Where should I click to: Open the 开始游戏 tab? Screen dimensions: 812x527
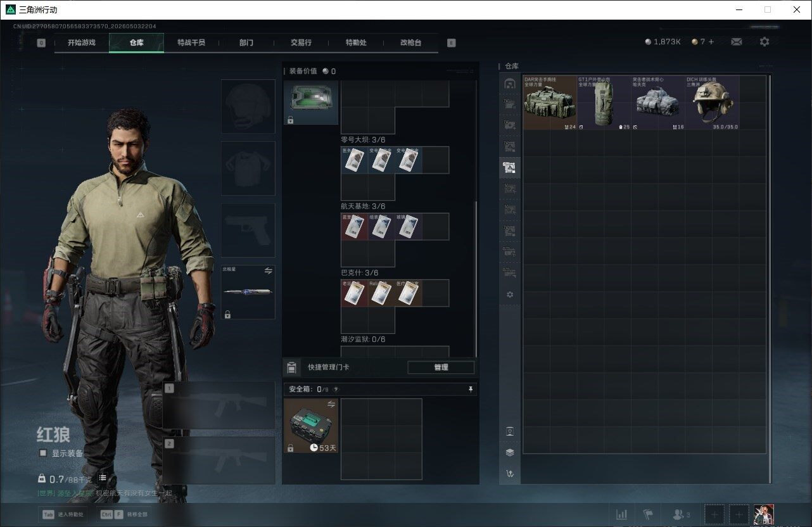[82, 42]
